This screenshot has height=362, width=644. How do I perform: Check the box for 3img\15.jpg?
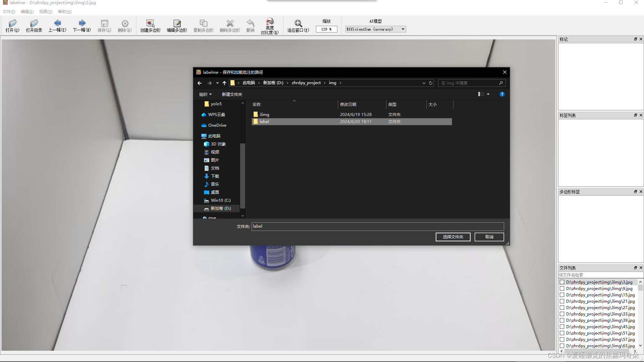pos(562,295)
